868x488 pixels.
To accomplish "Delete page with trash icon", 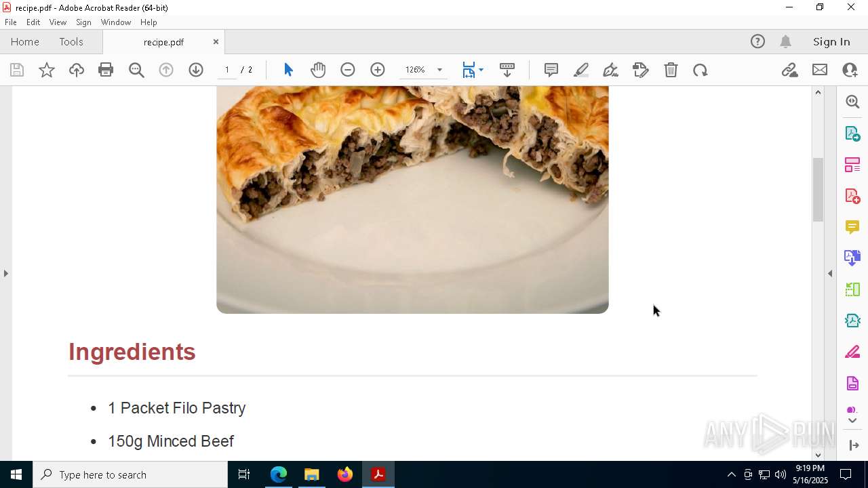I will 671,70.
